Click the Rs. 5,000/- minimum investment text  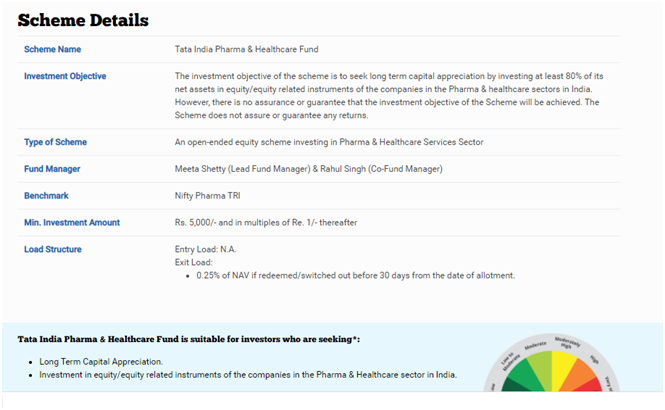pyautogui.click(x=266, y=222)
